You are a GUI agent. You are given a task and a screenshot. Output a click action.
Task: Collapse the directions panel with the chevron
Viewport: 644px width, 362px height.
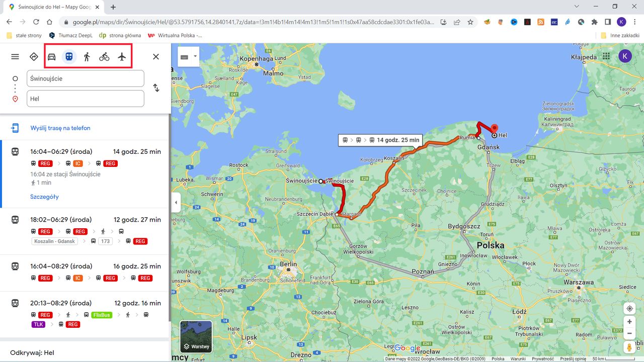[x=175, y=203]
